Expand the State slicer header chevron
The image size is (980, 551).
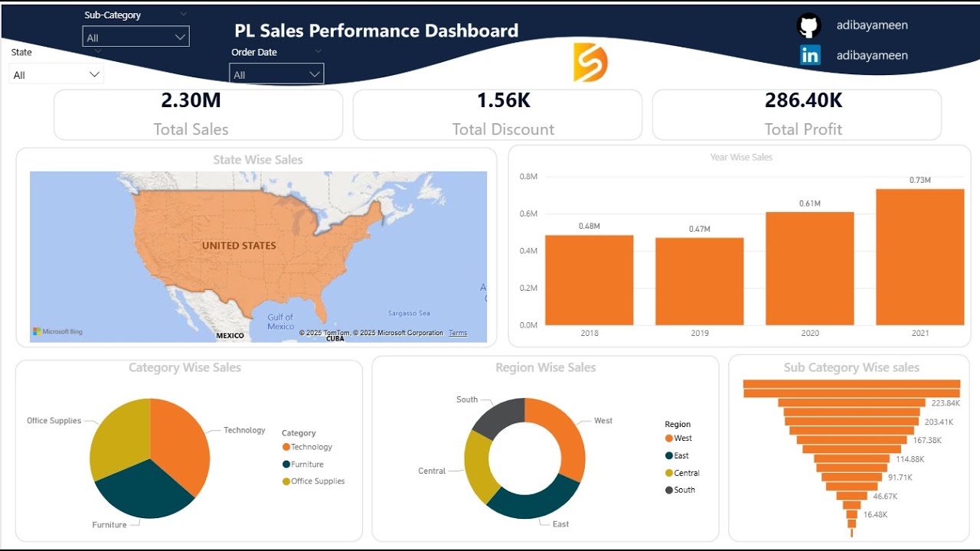tap(97, 51)
